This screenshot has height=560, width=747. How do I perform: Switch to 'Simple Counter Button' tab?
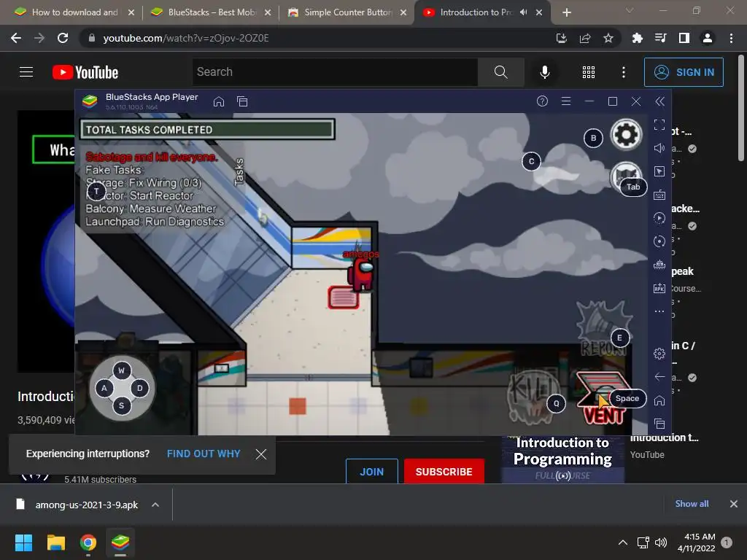347,12
